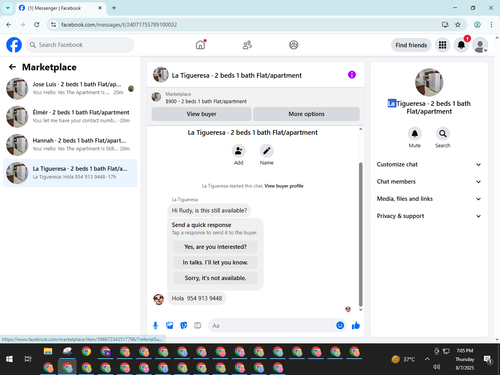View site information icon in address bar
The image size is (500, 375).
(53, 25)
